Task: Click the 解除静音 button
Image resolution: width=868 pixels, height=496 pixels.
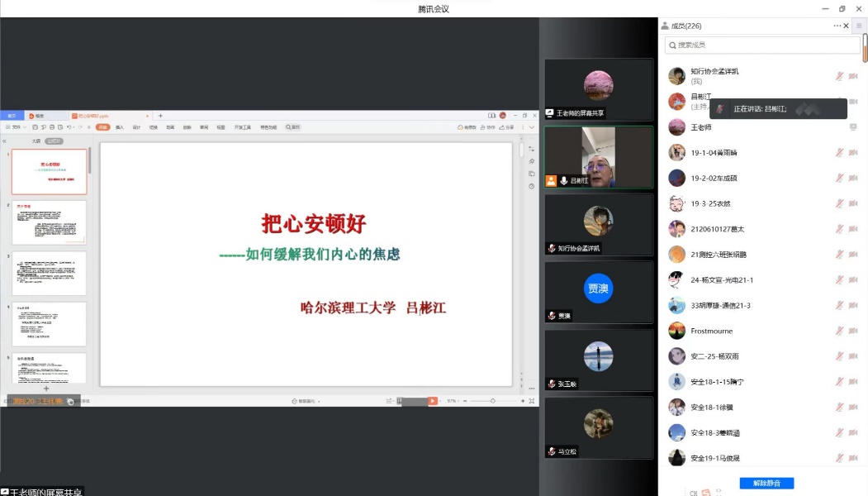Action: click(766, 483)
